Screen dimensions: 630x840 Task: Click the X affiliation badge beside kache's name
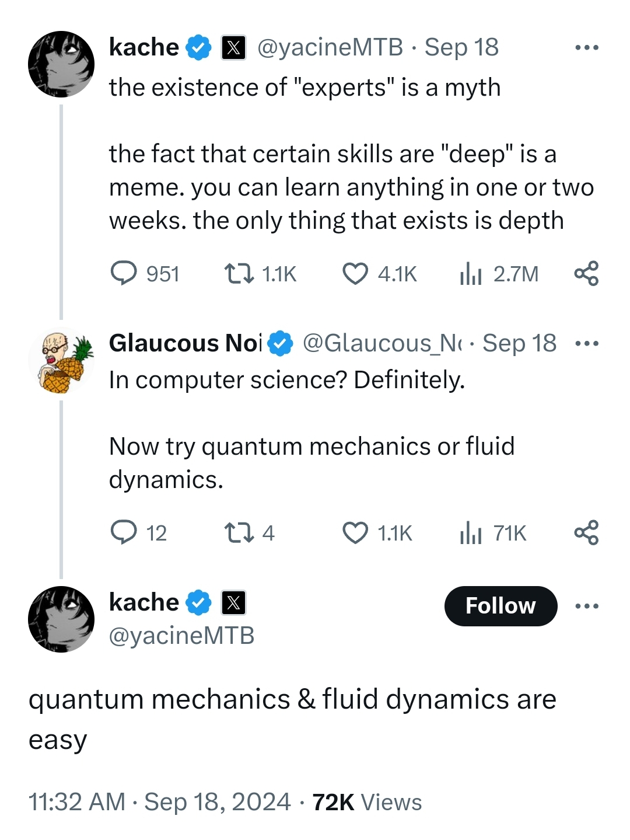coord(233,47)
